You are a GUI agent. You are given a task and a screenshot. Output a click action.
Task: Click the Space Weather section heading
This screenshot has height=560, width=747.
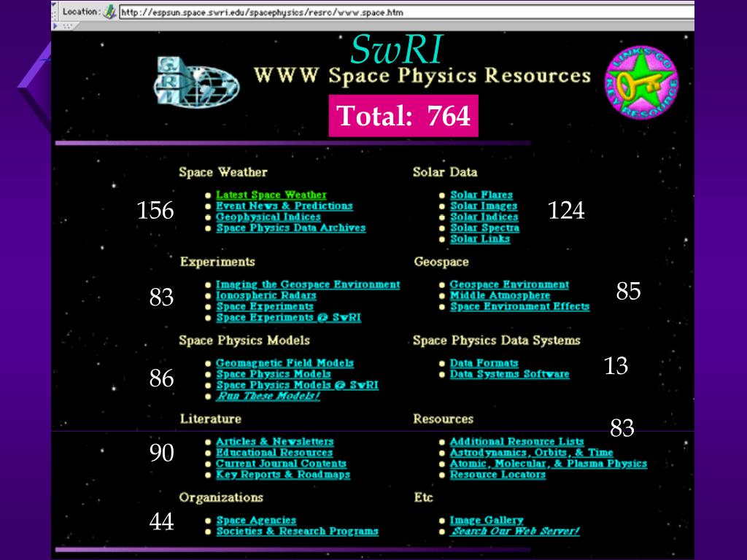pos(223,172)
